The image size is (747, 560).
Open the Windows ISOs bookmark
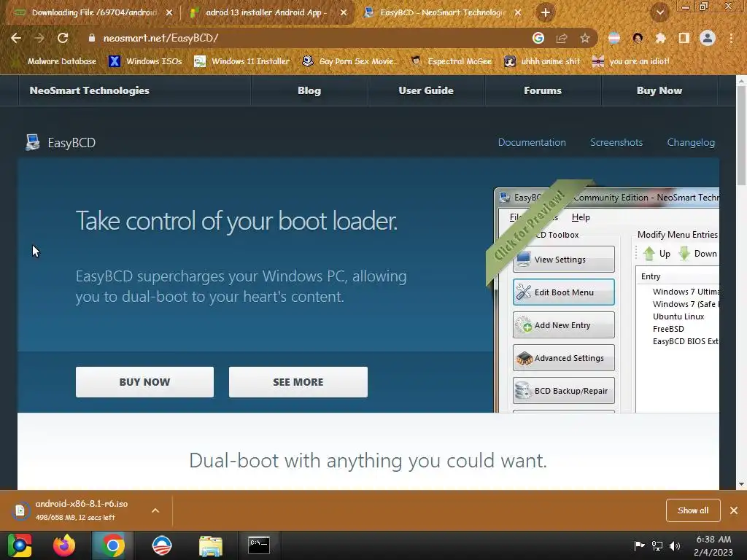[x=145, y=61]
